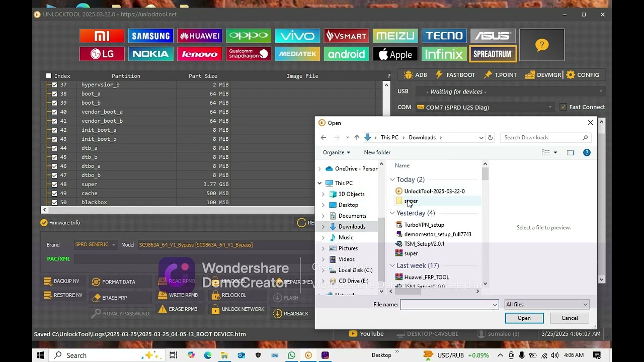Viewport: 644px width, 362px height.
Task: Click the UNLOCK NETWORK button
Action: (238, 309)
